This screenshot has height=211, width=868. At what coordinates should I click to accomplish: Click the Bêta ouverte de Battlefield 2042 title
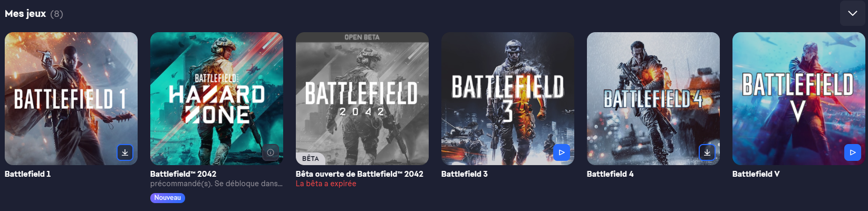tap(360, 174)
